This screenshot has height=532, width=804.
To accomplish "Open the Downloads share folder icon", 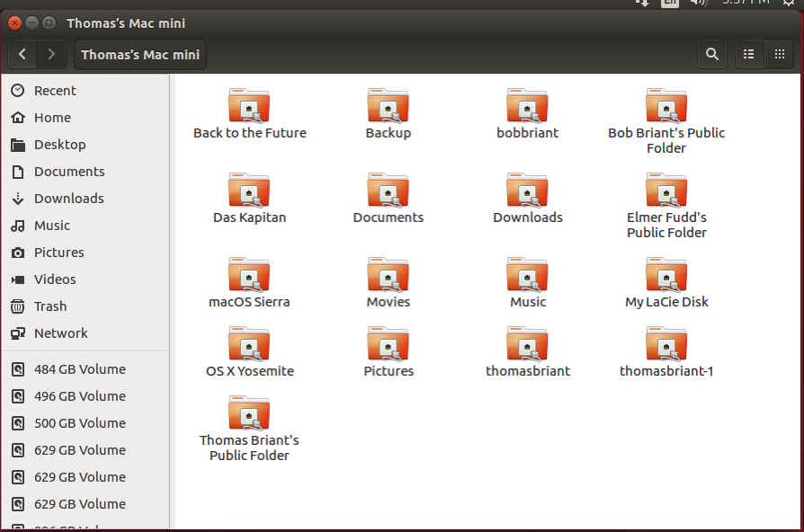I will [527, 191].
